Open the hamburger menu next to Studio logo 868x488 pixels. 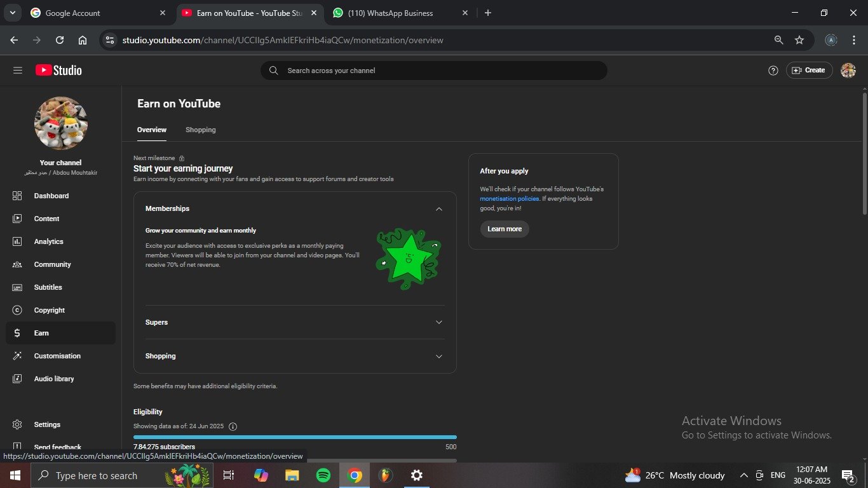point(18,71)
